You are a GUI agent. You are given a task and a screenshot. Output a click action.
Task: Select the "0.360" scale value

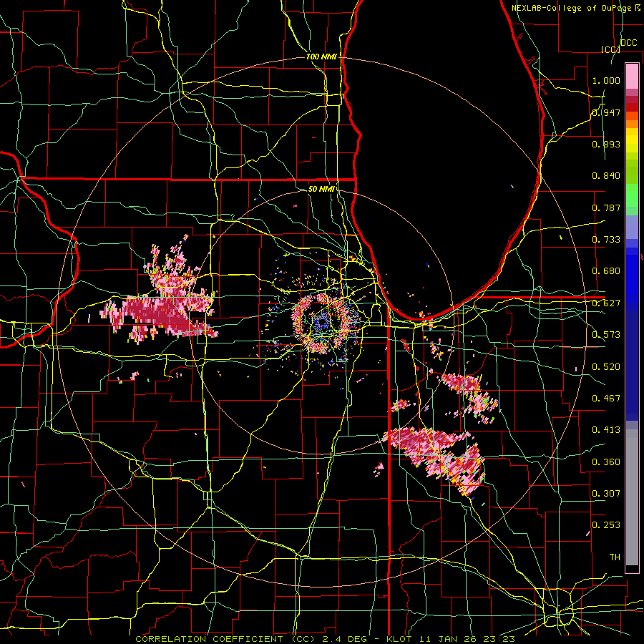[606, 462]
